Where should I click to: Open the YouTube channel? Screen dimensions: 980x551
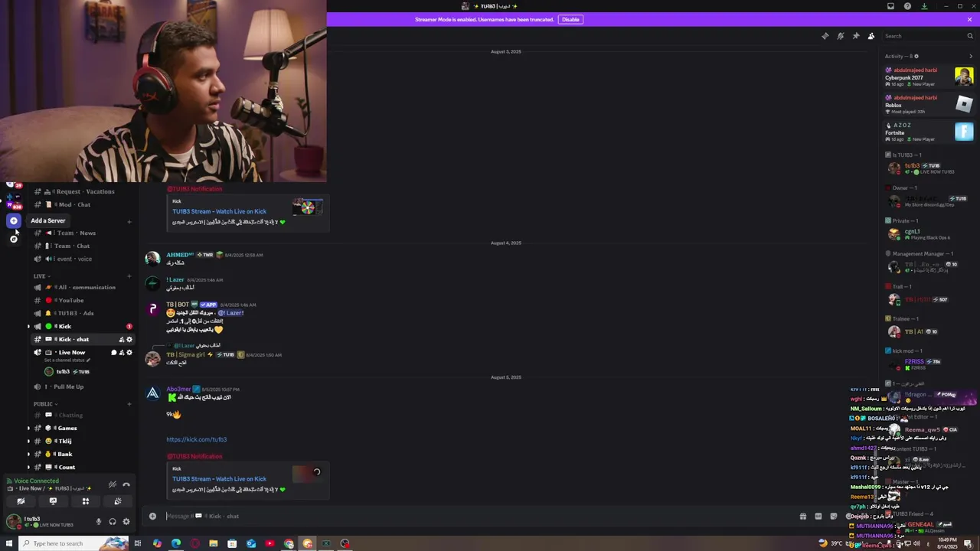82,300
